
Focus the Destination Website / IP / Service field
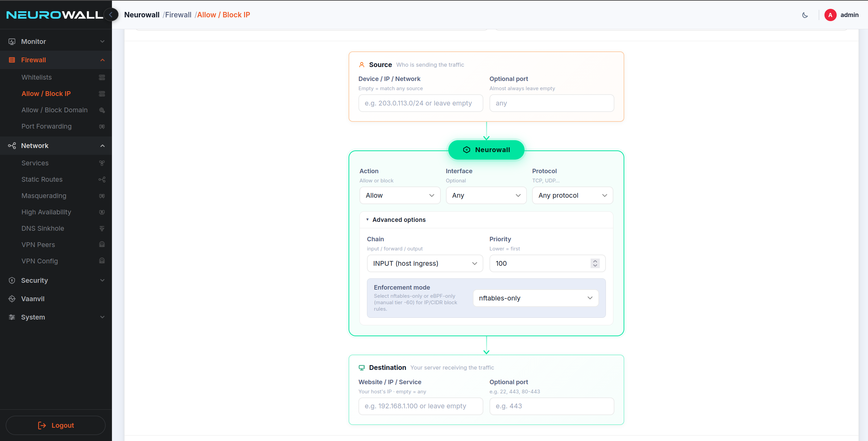coord(421,406)
